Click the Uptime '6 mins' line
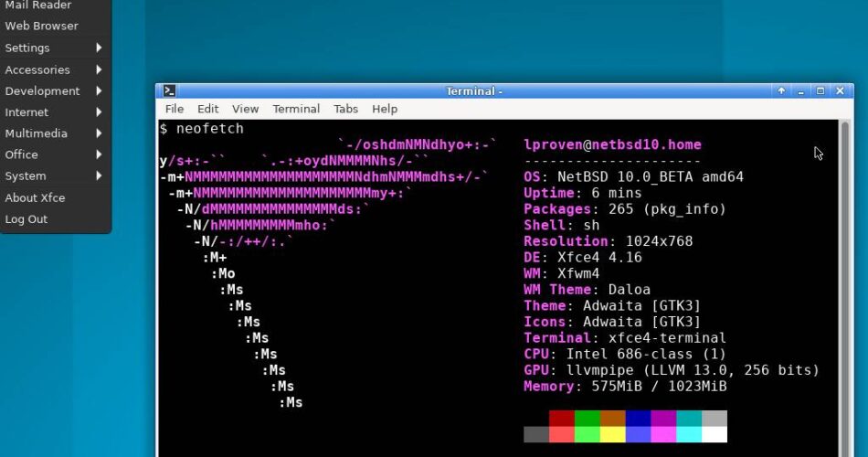Viewport: 868px width, 457px height. point(583,193)
